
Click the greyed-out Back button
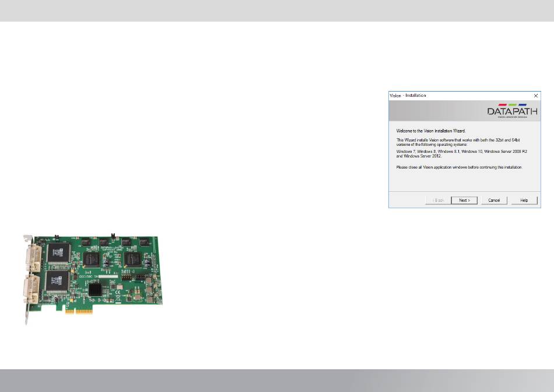click(438, 201)
